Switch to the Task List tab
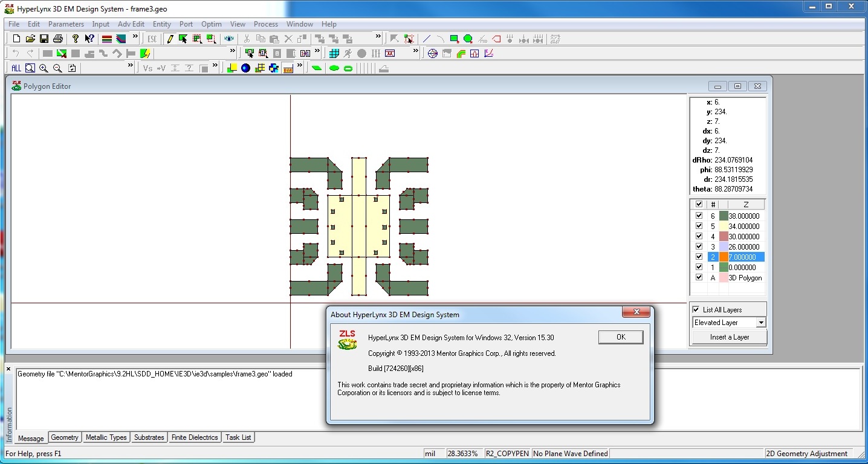 [238, 437]
